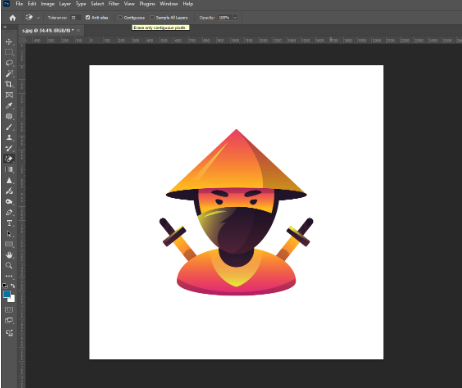Select the Rectangular Marquee tool
This screenshot has width=462, height=388.
click(9, 52)
